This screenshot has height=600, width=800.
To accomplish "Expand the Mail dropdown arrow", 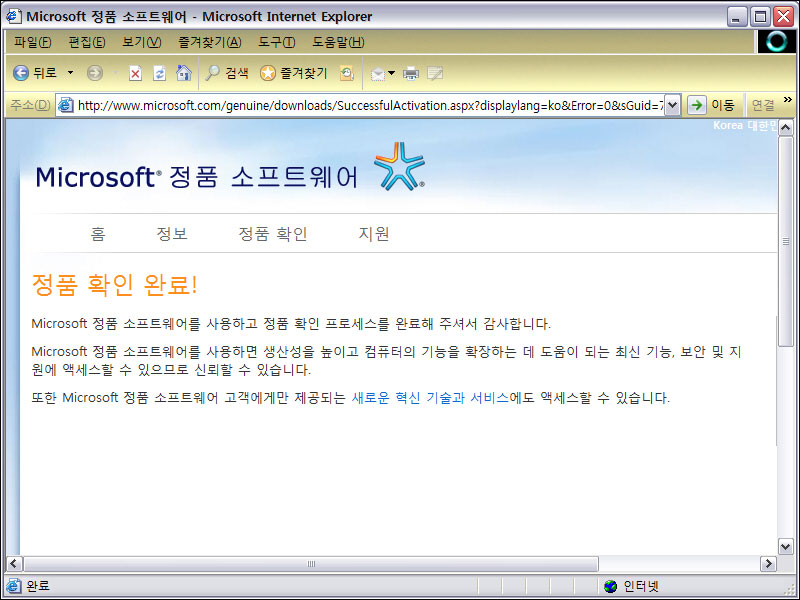I will 391,73.
